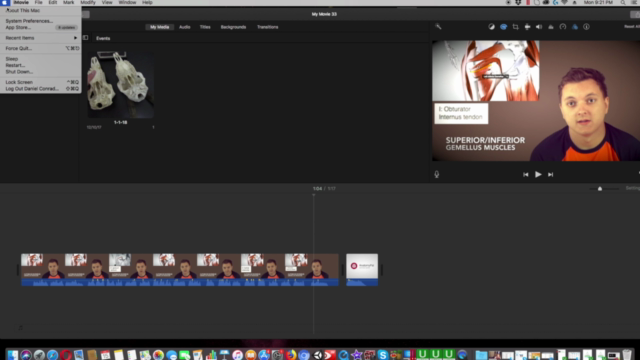Select the 1-1-18 event thumbnail
This screenshot has width=640, height=360.
[120, 84]
